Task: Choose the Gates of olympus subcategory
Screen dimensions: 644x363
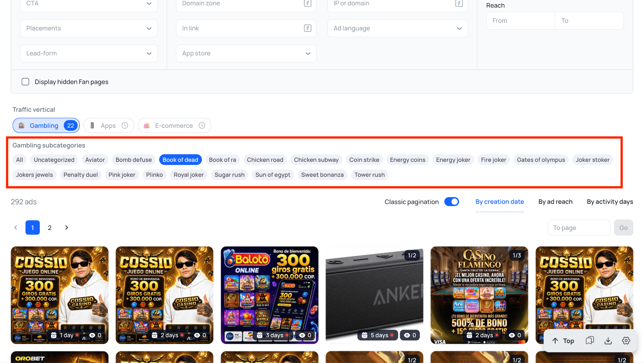Action: (x=541, y=160)
